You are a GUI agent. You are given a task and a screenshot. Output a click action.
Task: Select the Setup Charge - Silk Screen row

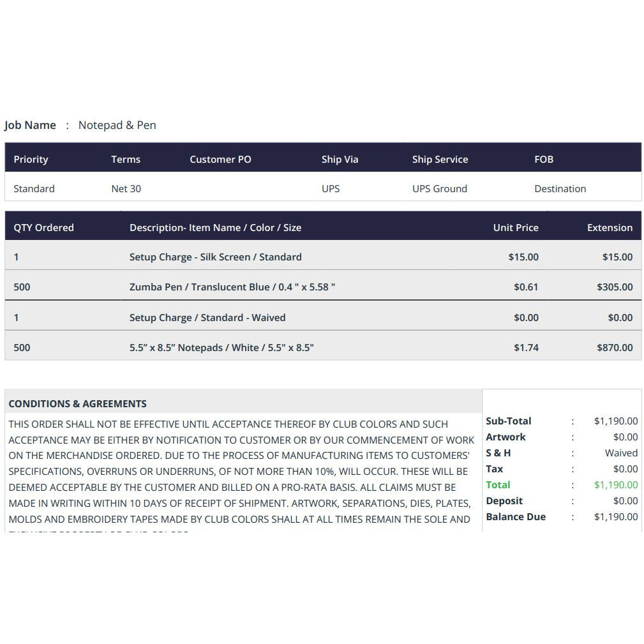(323, 257)
